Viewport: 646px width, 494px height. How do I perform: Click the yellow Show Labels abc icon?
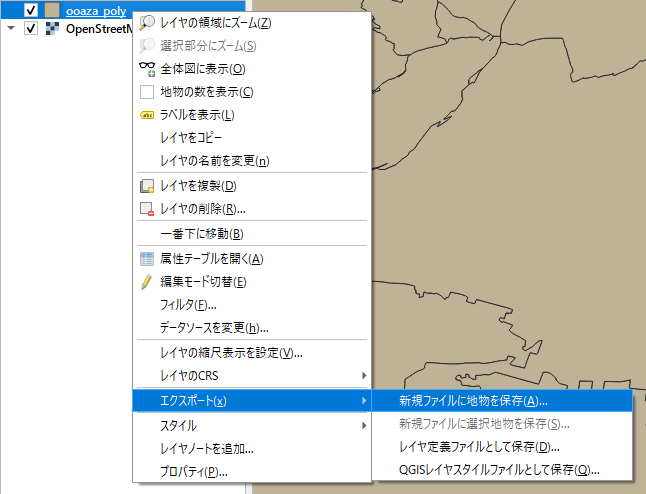(x=147, y=115)
